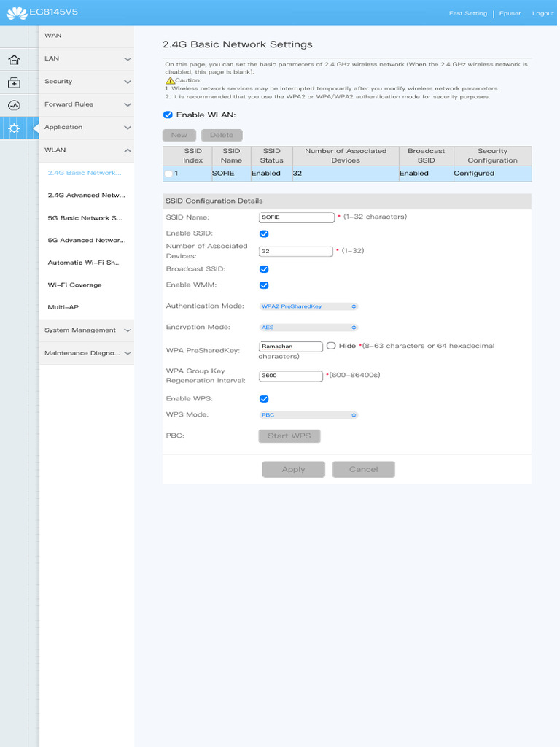Screen dimensions: 560x747
Task: Open the system monitor pulse icon
Action: click(14, 105)
